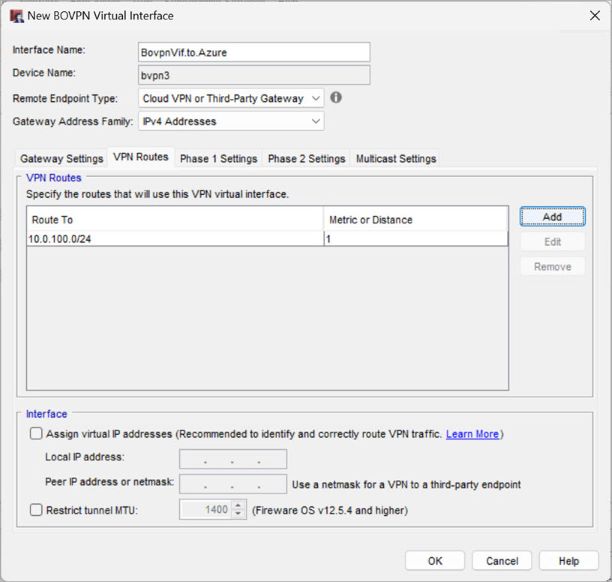Viewport: 612px width, 582px height.
Task: Click the WatchGuard app icon in title bar
Action: (16, 16)
